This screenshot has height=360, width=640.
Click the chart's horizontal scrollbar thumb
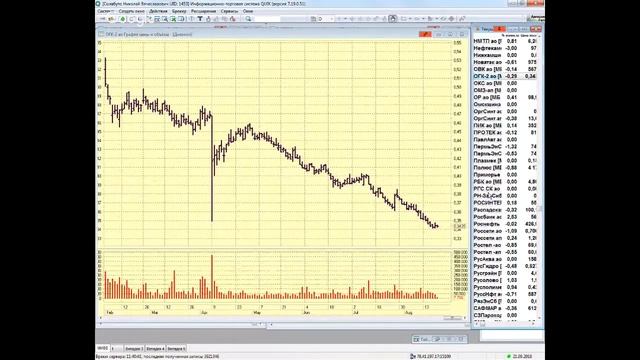(452, 318)
